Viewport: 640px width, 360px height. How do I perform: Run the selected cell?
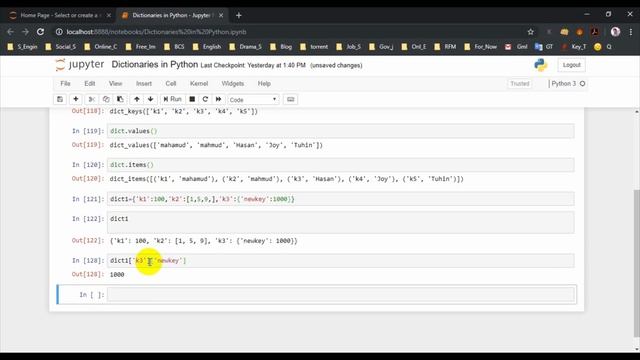click(172, 99)
